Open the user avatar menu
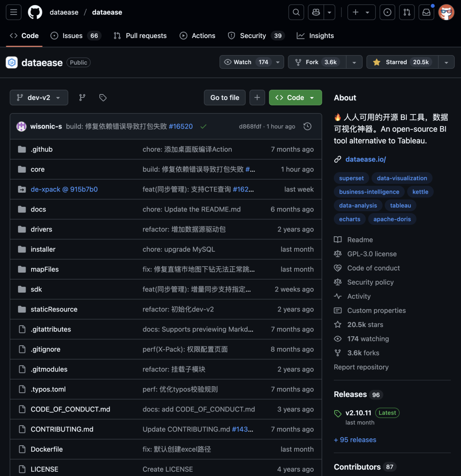Screen dimensions: 461x476 point(446,12)
